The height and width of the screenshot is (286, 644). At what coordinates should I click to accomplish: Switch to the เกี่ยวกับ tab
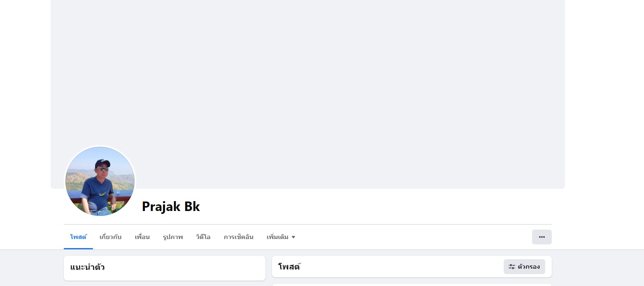point(110,237)
